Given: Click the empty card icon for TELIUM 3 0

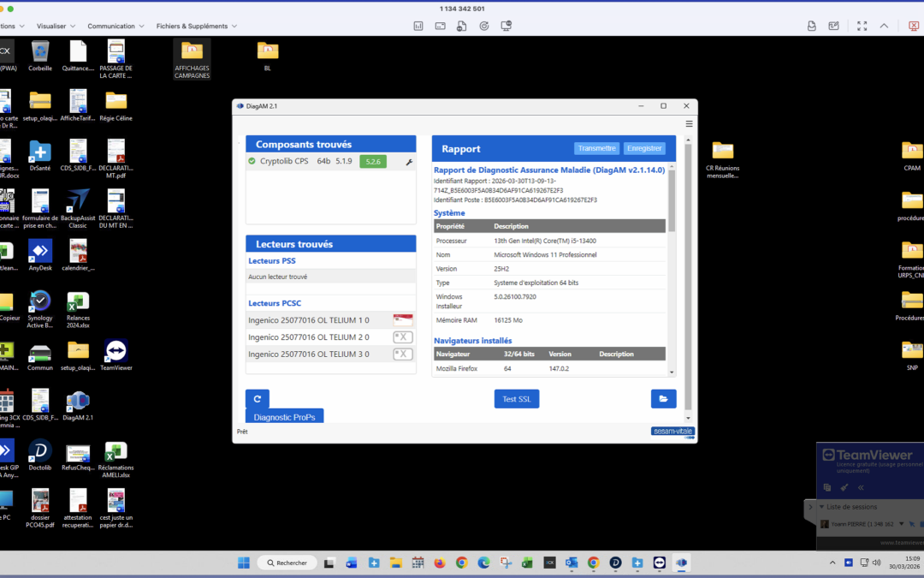Looking at the screenshot, I should [x=402, y=355].
